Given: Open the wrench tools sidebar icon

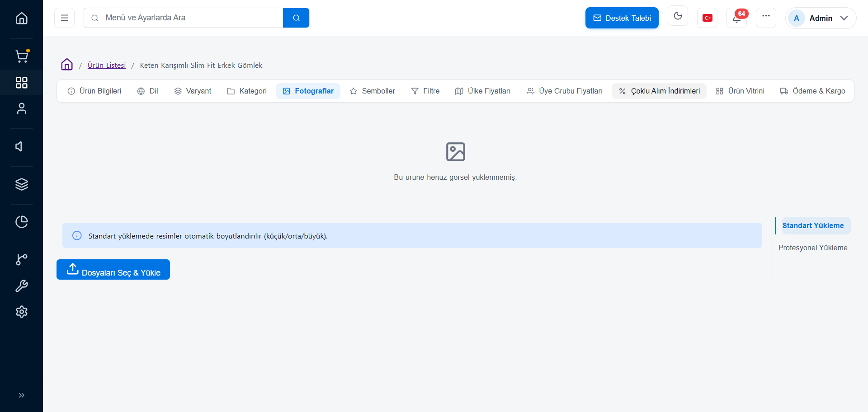Looking at the screenshot, I should [x=21, y=286].
